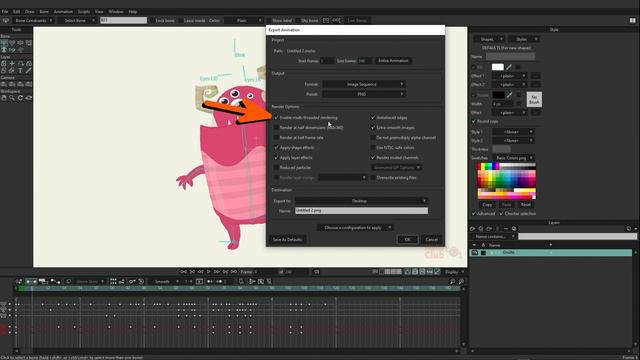Open the Edit menu
The height and width of the screenshot is (360, 640).
[17, 11]
